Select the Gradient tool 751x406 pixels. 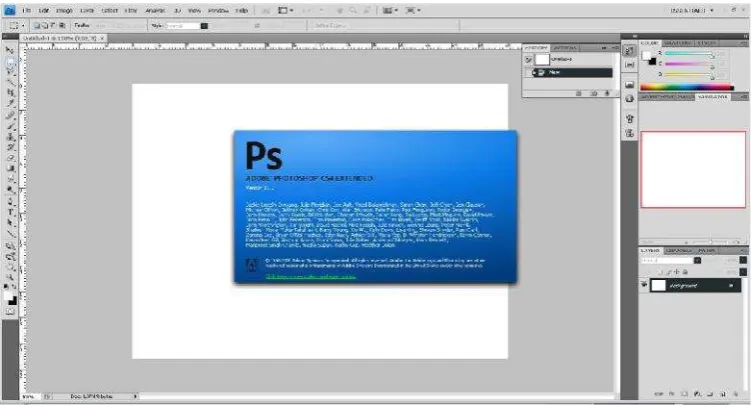[10, 168]
